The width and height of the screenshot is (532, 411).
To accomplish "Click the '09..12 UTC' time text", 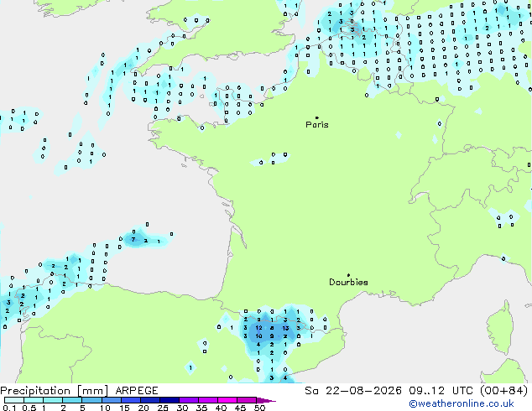I will coord(441,391).
